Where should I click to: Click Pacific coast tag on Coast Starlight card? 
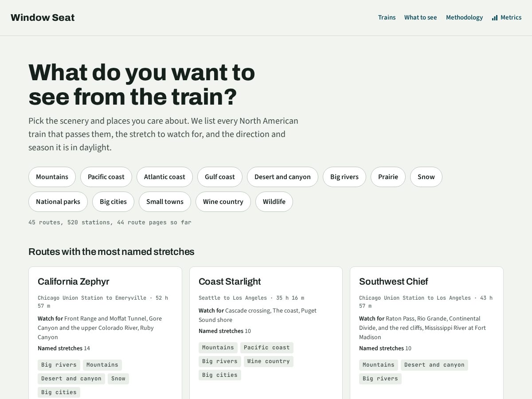(267, 348)
